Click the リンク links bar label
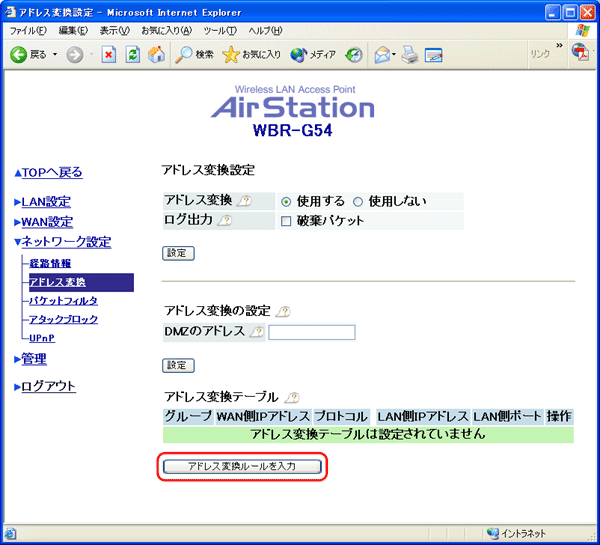The image size is (600, 545). (540, 54)
